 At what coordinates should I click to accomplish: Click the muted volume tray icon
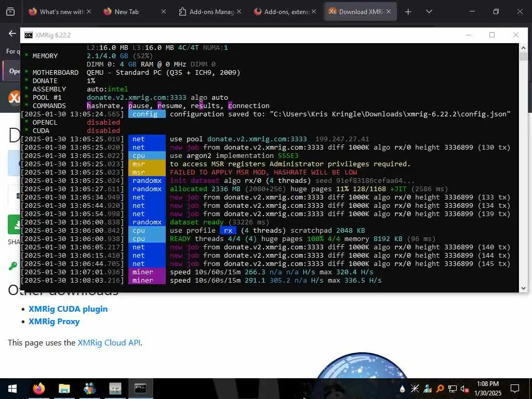[x=464, y=389]
